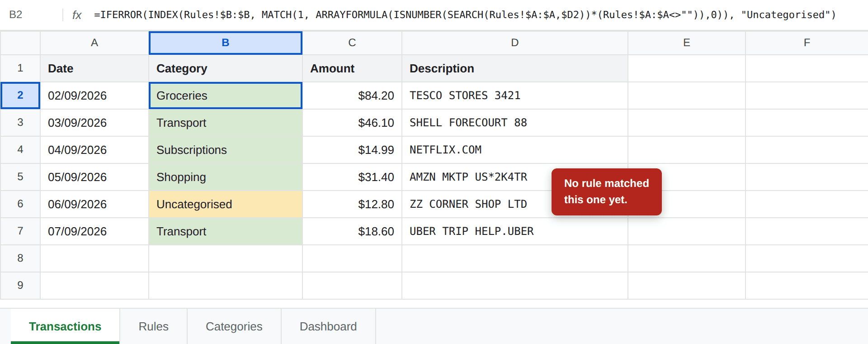The width and height of the screenshot is (868, 344).
Task: Click the SHELL FORECOURT 88 description
Action: pos(515,123)
